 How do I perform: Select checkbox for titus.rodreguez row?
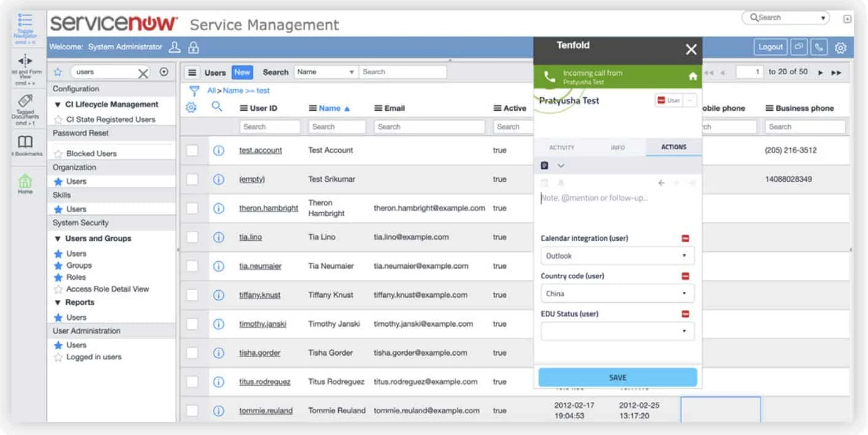coord(193,382)
